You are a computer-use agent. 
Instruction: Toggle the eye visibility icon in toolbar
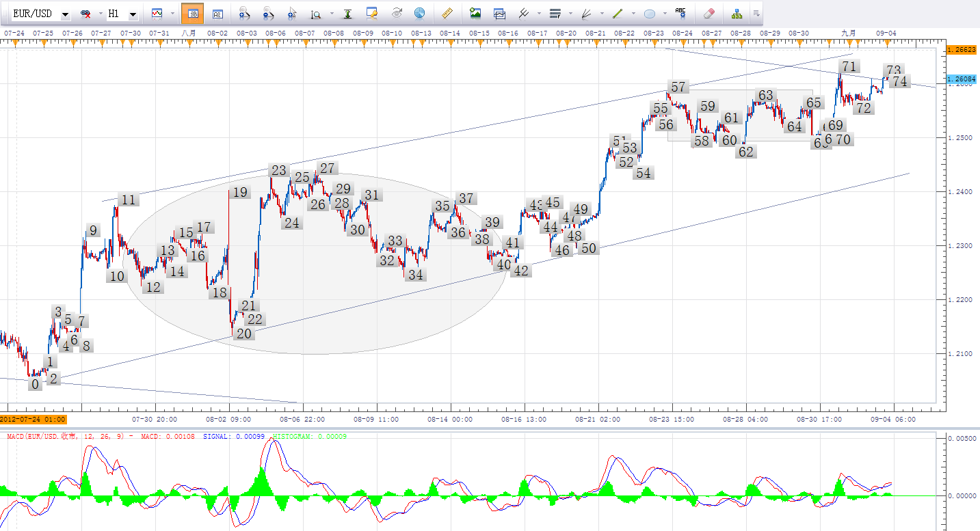point(397,14)
